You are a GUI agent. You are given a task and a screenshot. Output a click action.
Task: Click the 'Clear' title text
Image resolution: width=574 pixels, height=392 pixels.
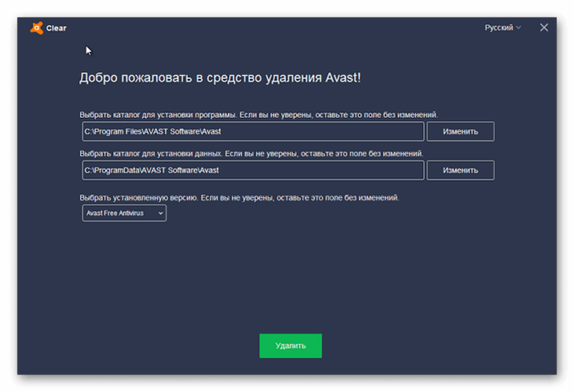[x=56, y=29]
